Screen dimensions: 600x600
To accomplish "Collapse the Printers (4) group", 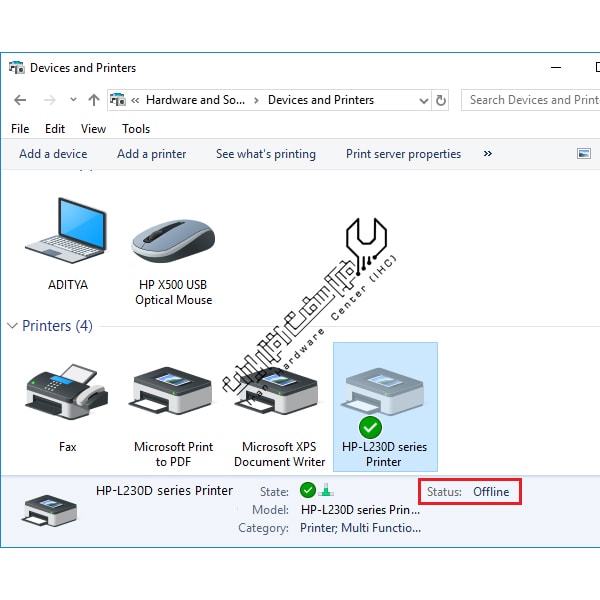I will (x=12, y=326).
